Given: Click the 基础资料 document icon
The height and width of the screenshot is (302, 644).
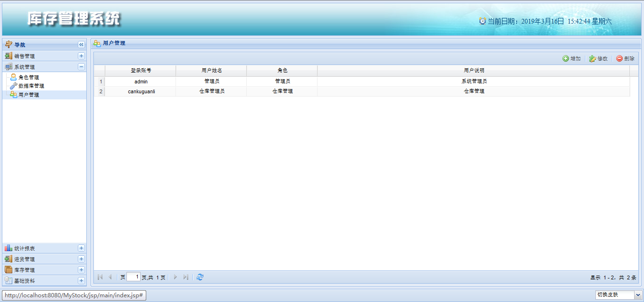Looking at the screenshot, I should 8,281.
